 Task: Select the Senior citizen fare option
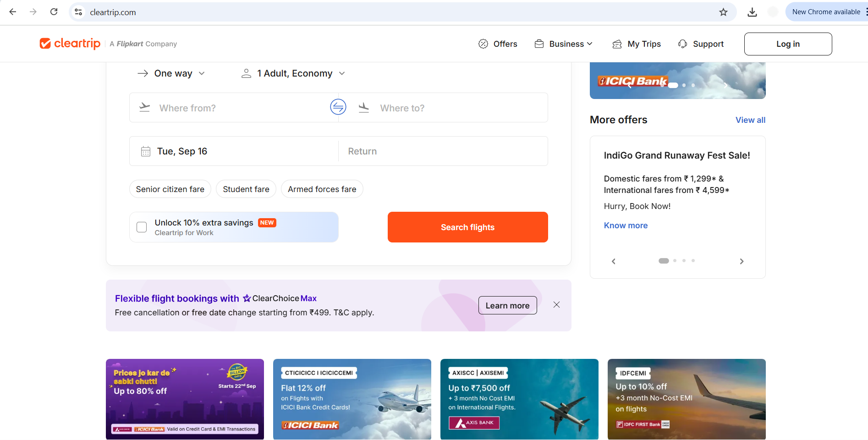[170, 189]
